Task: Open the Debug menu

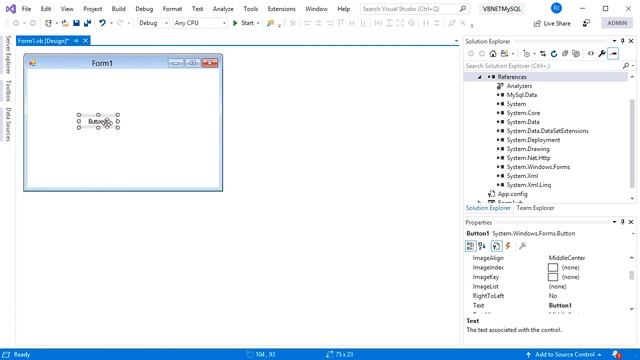Action: point(144,9)
